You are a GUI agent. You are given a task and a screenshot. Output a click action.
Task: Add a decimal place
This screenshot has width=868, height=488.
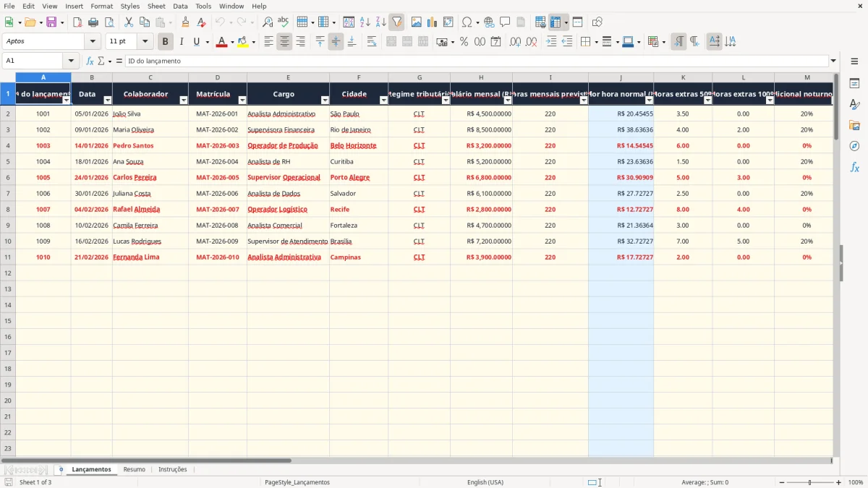(515, 42)
